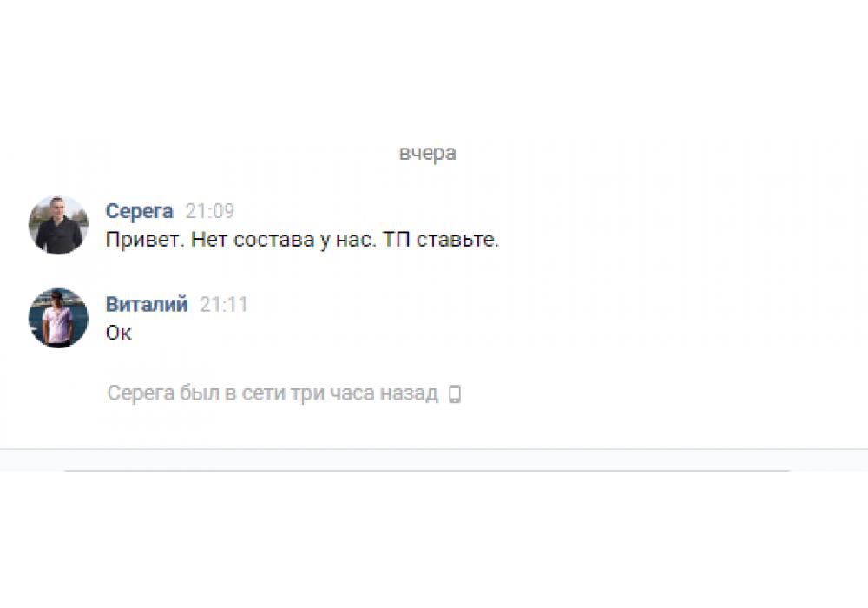This screenshot has height=608, width=868.
Task: Click the 21:11 message timestamp
Action: [224, 304]
